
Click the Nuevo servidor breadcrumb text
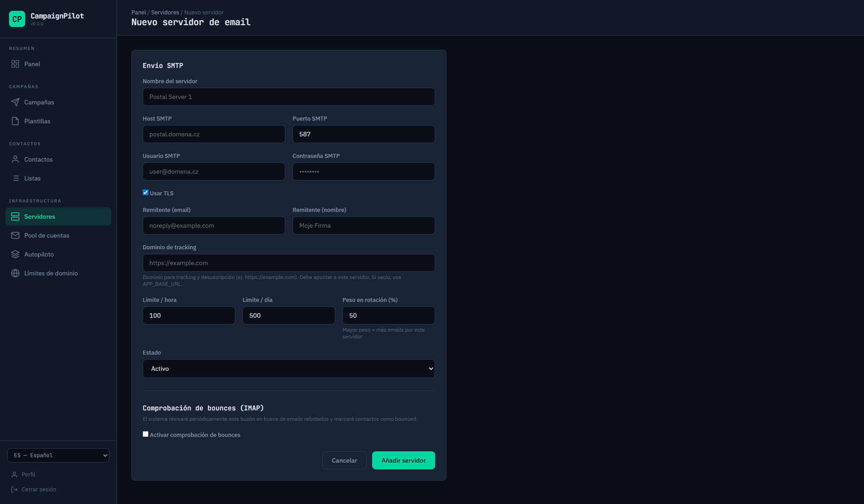[x=204, y=12]
